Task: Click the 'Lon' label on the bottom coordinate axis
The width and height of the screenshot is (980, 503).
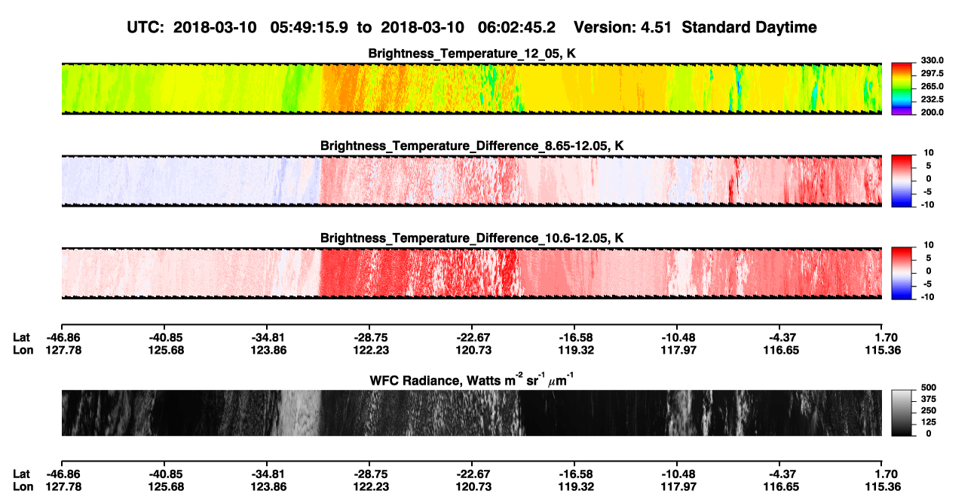Action: (23, 486)
